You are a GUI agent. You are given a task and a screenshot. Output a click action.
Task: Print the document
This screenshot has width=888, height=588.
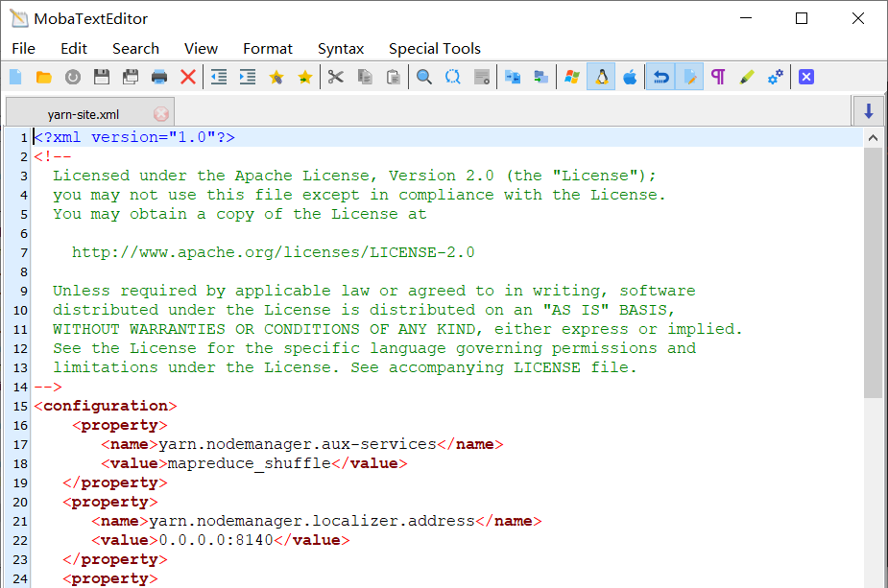click(x=159, y=77)
